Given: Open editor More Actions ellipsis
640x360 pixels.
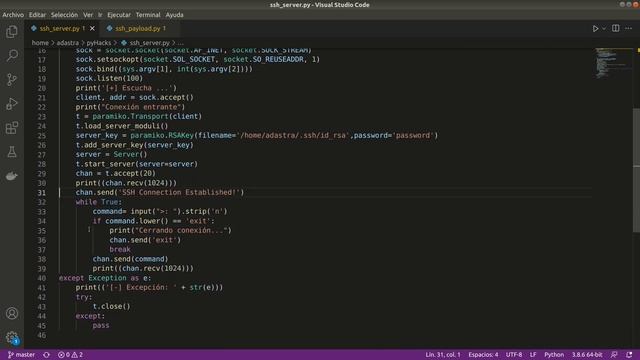Looking at the screenshot, I should 629,28.
